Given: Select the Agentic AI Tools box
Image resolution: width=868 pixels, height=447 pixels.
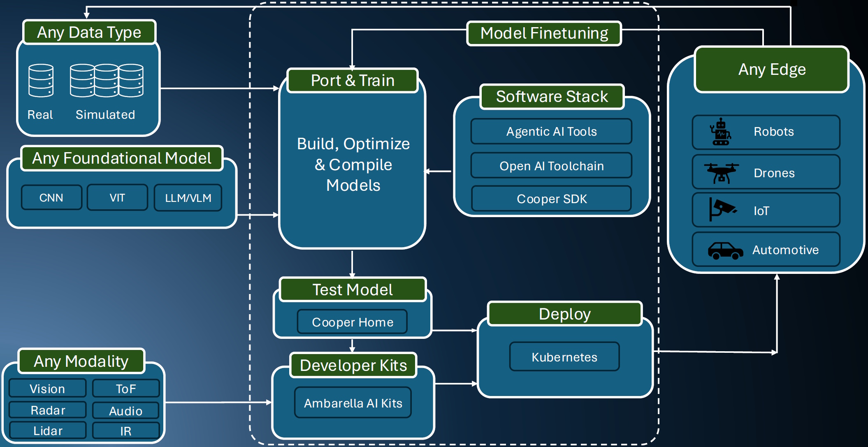Looking at the screenshot, I should tap(551, 132).
